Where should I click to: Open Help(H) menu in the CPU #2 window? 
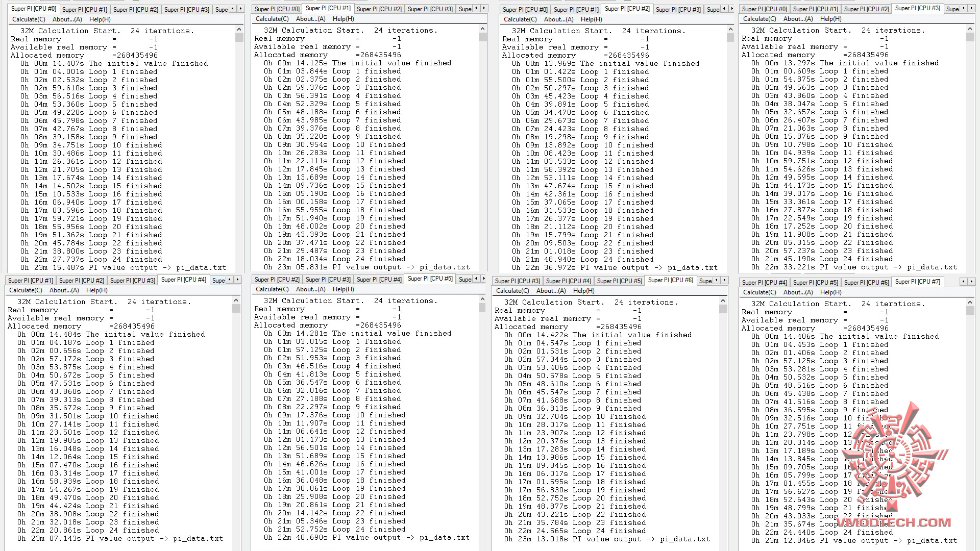coord(591,19)
